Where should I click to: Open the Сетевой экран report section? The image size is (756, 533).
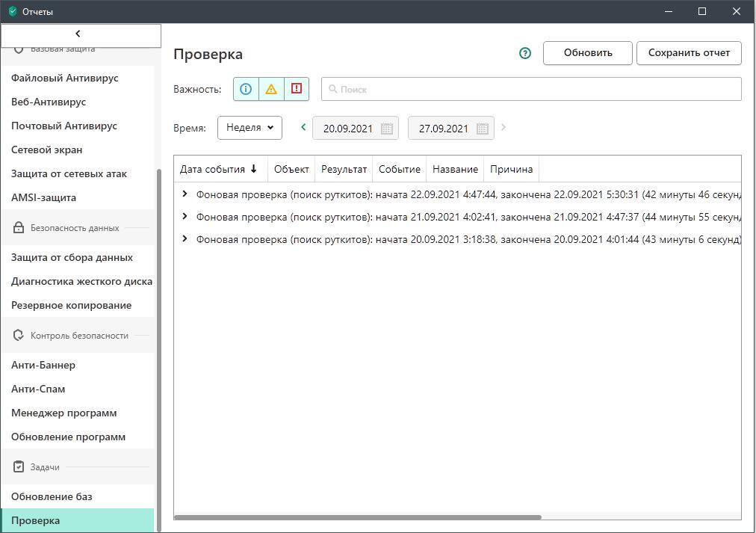[x=47, y=150]
